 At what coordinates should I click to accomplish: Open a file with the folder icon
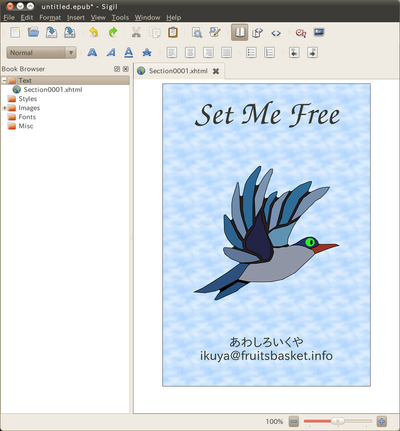[33, 32]
